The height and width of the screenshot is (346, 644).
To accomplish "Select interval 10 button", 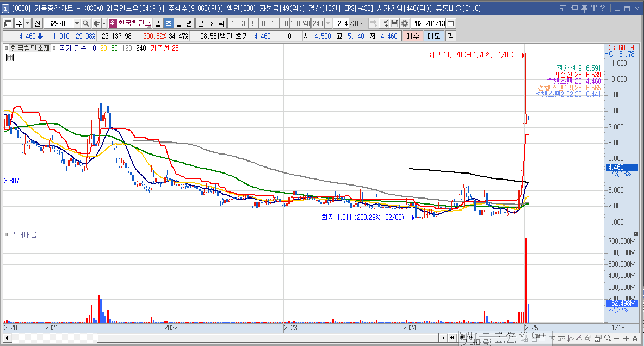I will (x=264, y=24).
